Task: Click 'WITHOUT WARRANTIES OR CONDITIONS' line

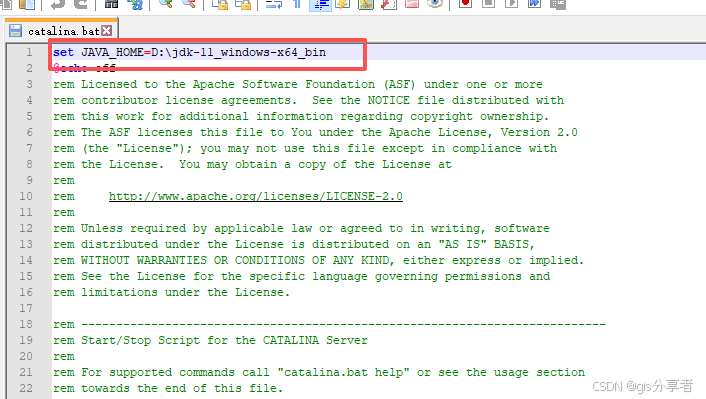Action: (x=318, y=260)
